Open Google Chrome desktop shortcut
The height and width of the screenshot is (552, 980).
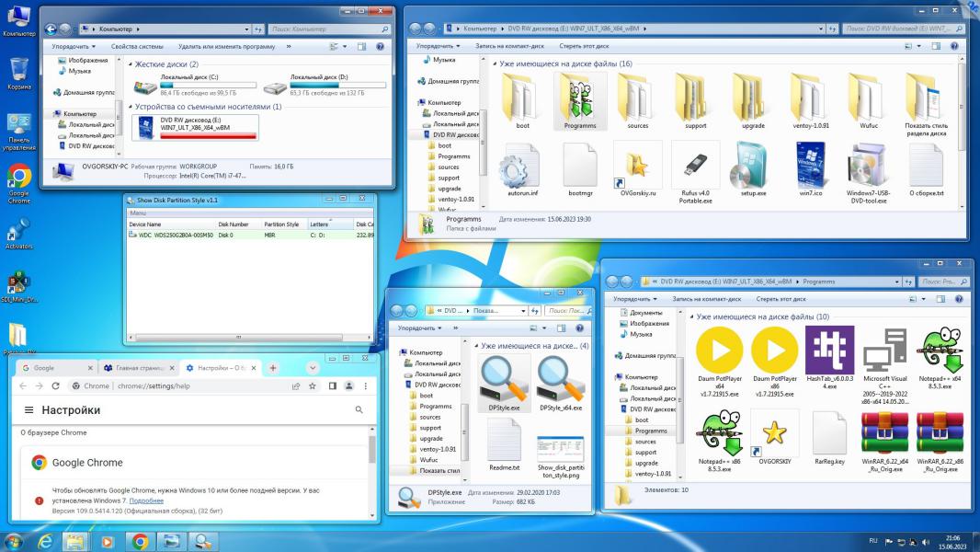click(x=18, y=184)
